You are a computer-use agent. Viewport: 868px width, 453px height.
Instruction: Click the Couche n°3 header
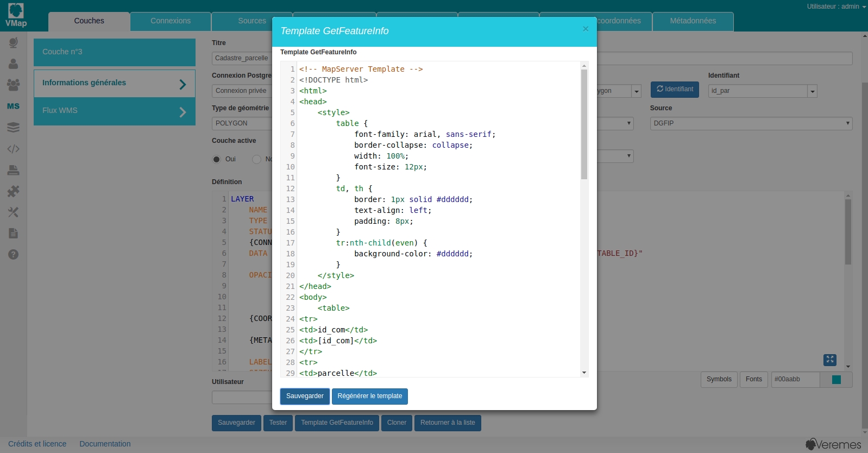pos(115,52)
